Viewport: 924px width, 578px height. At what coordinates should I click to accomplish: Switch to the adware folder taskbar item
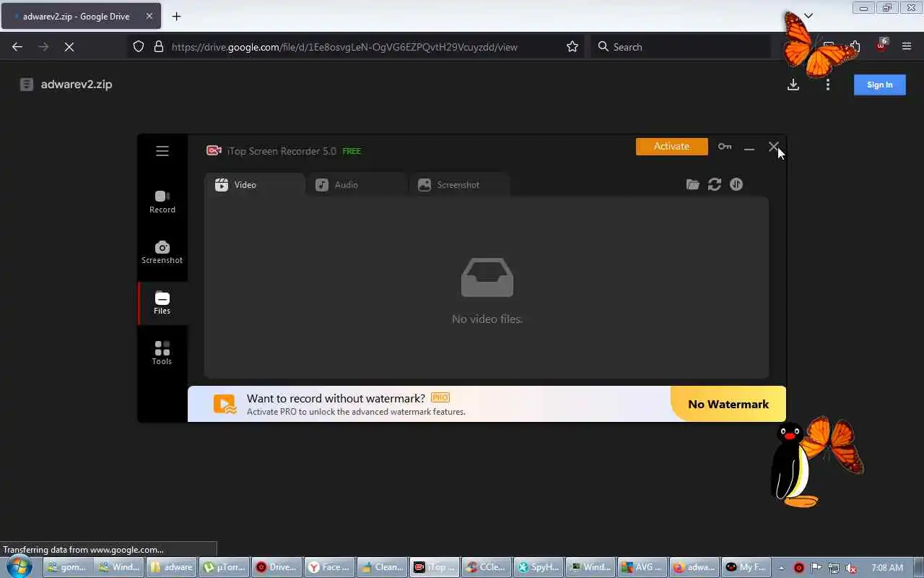click(x=171, y=567)
